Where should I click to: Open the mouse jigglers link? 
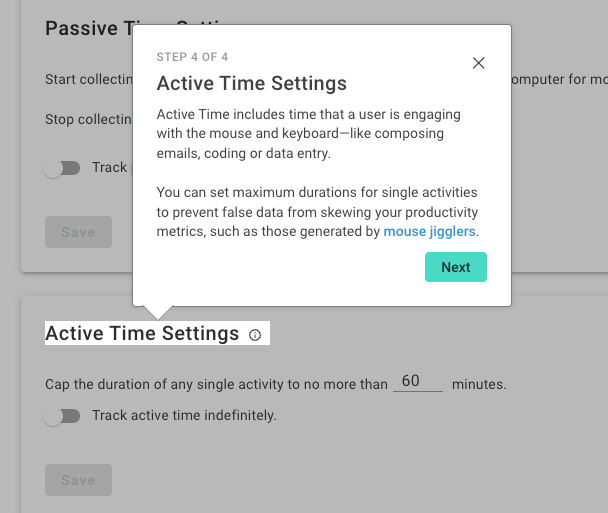(429, 231)
